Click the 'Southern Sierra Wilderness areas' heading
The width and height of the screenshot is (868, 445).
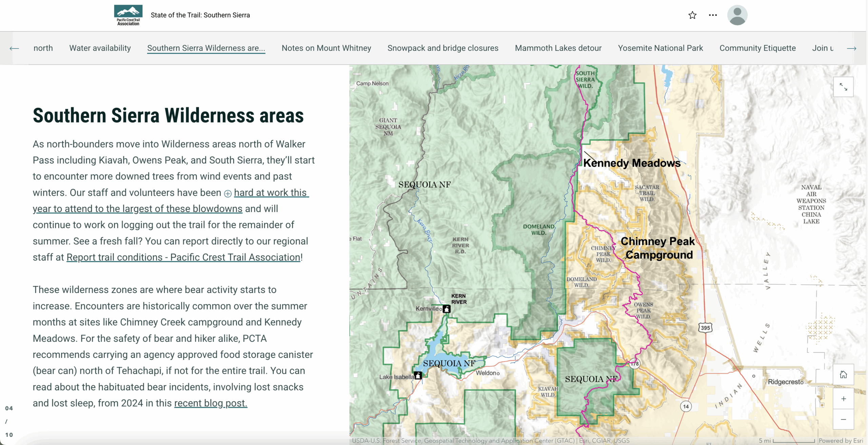point(168,115)
